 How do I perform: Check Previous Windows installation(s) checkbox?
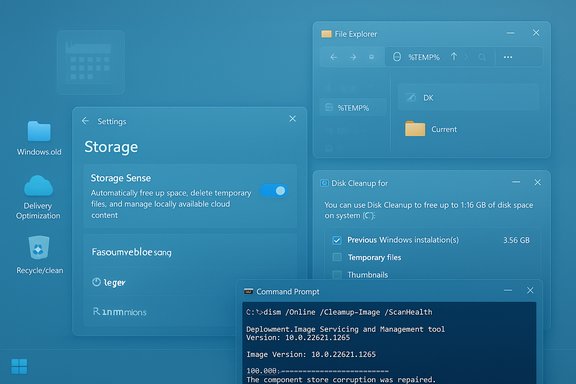[336, 240]
